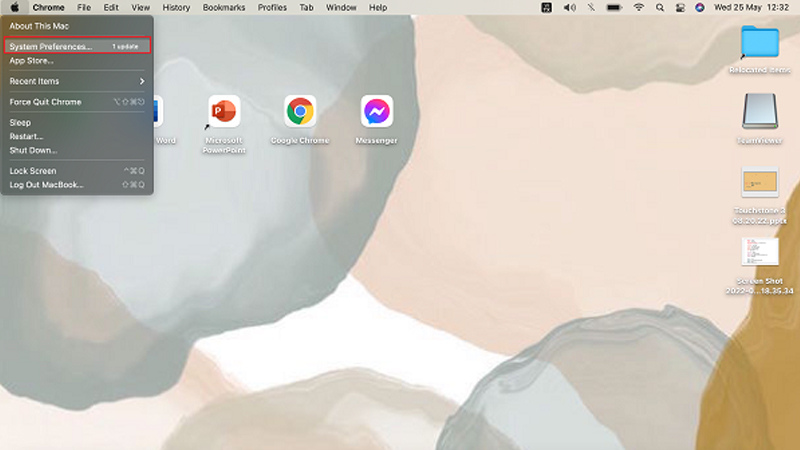The width and height of the screenshot is (800, 450).
Task: Click the leftmost status icon in menu bar
Action: pos(546,8)
